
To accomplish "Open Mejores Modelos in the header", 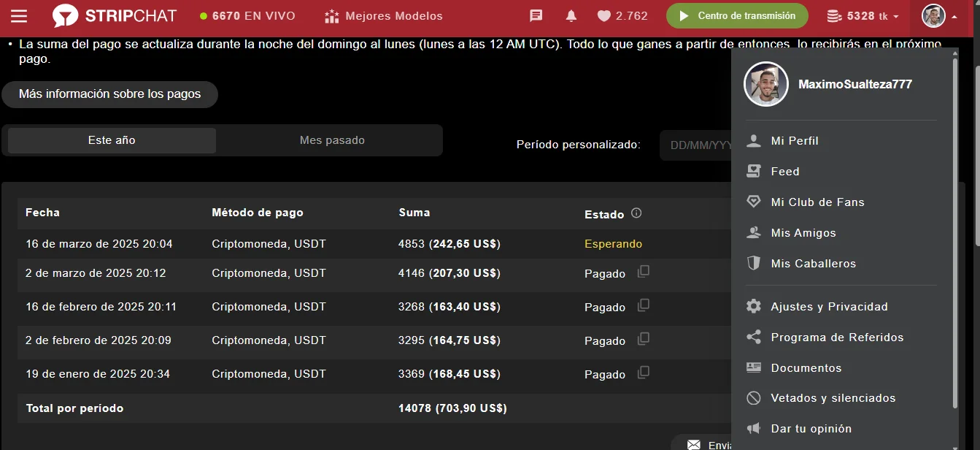I will pyautogui.click(x=384, y=16).
